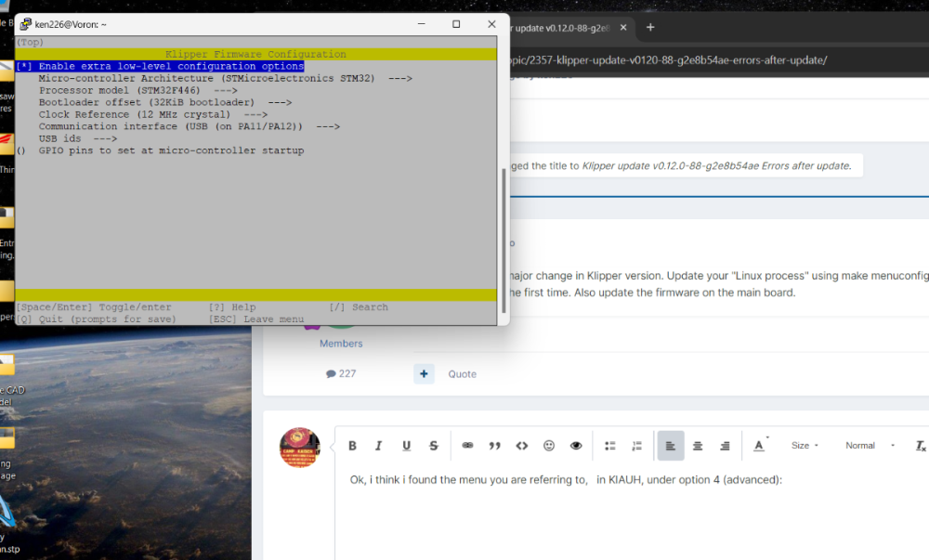Toggle underline text formatting
929x560 pixels.
(407, 446)
